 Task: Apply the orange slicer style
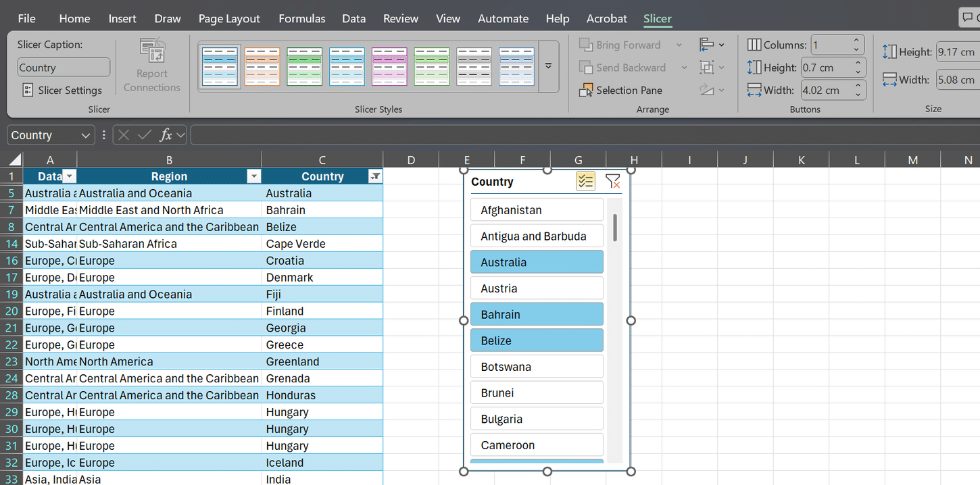(x=262, y=66)
